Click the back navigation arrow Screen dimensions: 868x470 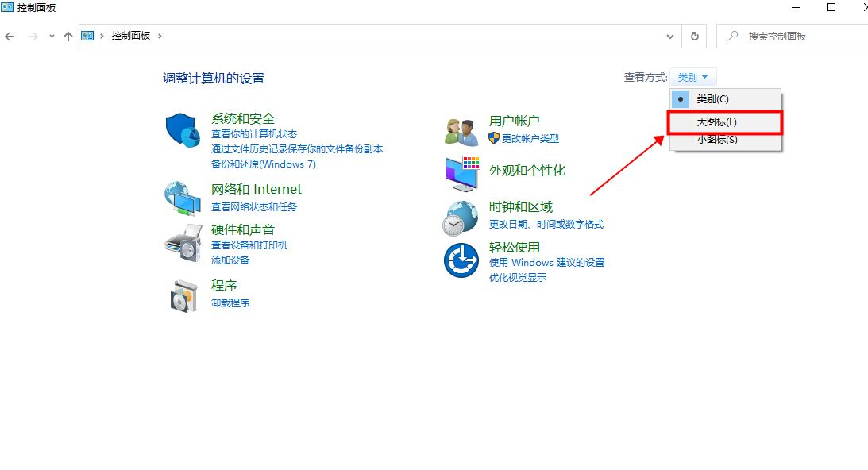(x=10, y=37)
